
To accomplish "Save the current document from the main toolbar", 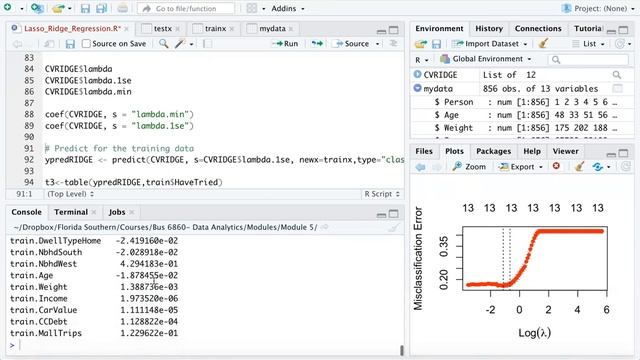I will point(85,8).
